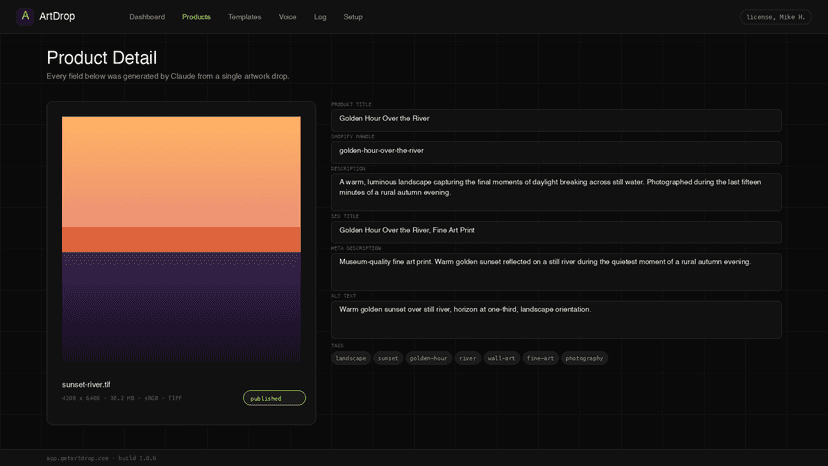Select the sunset tag chip
Screen dimensions: 828x466
388,358
